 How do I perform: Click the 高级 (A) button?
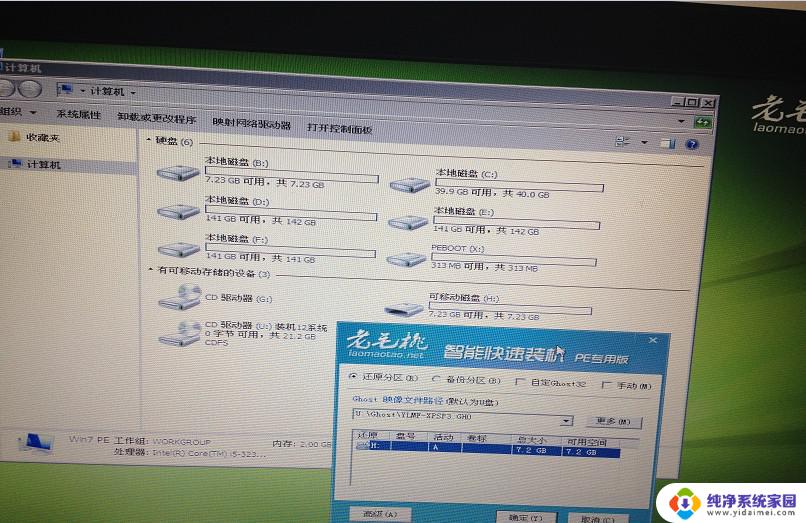click(x=380, y=514)
